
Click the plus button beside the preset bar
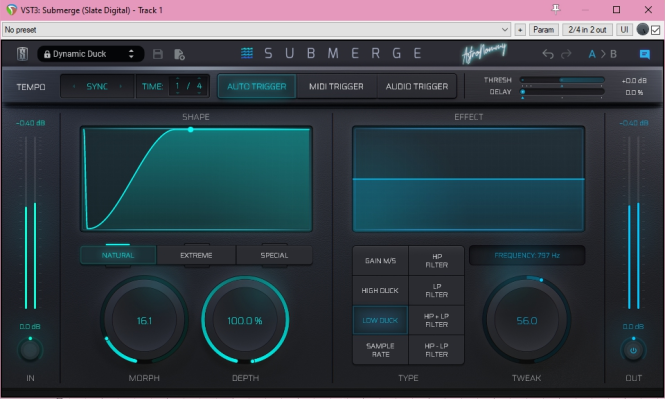coord(520,30)
